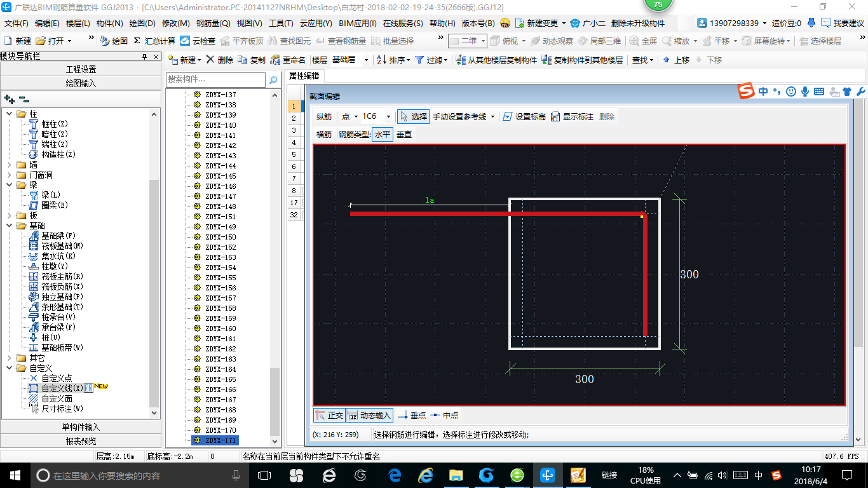Open the BIM应用(I) menu
The height and width of the screenshot is (488, 868).
click(358, 23)
